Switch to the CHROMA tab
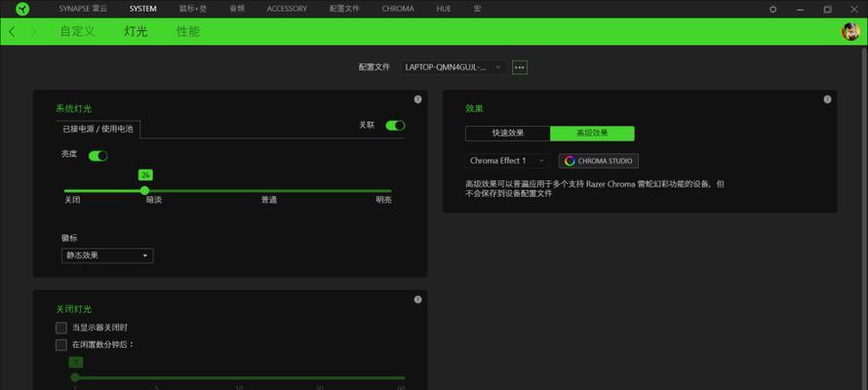This screenshot has height=390, width=868. click(x=398, y=9)
